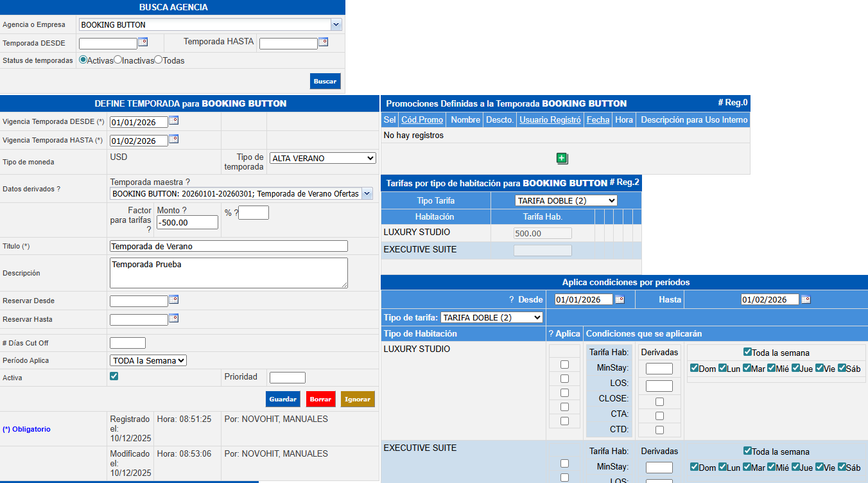Open the Tipo de temporada dropdown

coord(322,158)
